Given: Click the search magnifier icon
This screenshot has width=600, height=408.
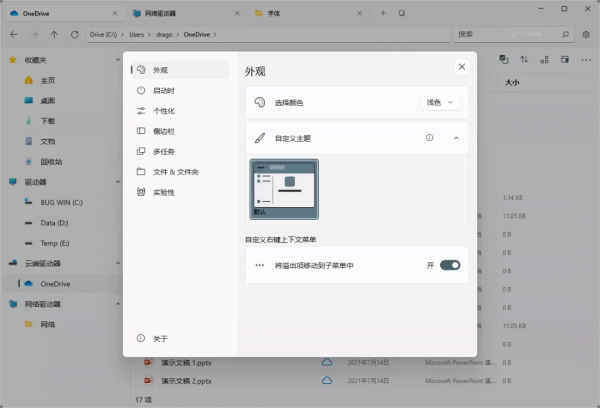Looking at the screenshot, I should 565,34.
